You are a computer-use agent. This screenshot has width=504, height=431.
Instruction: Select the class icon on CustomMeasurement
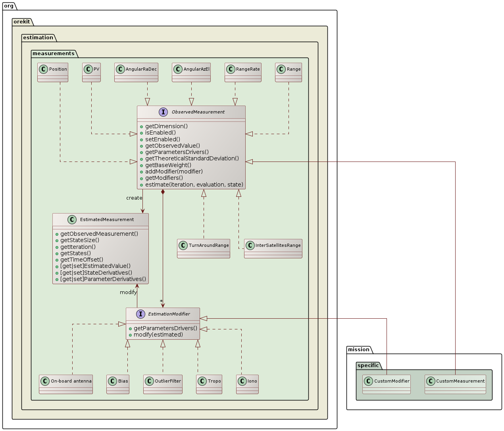431,381
